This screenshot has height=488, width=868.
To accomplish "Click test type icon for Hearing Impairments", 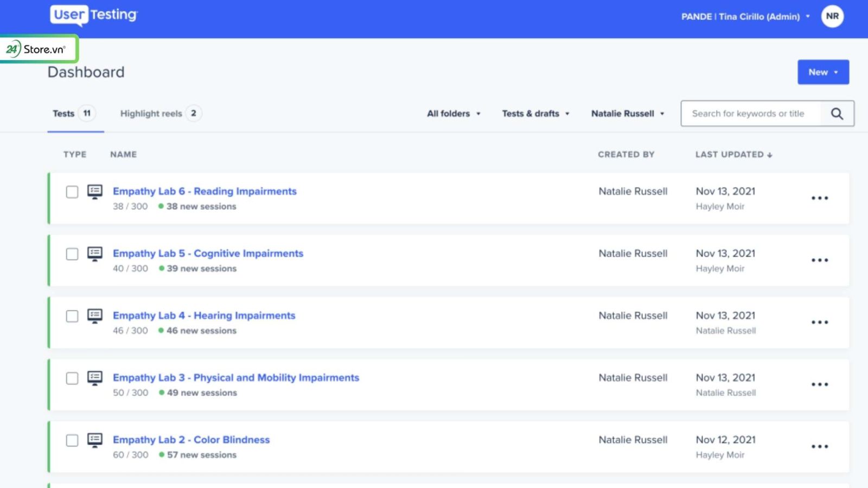I will [x=95, y=316].
